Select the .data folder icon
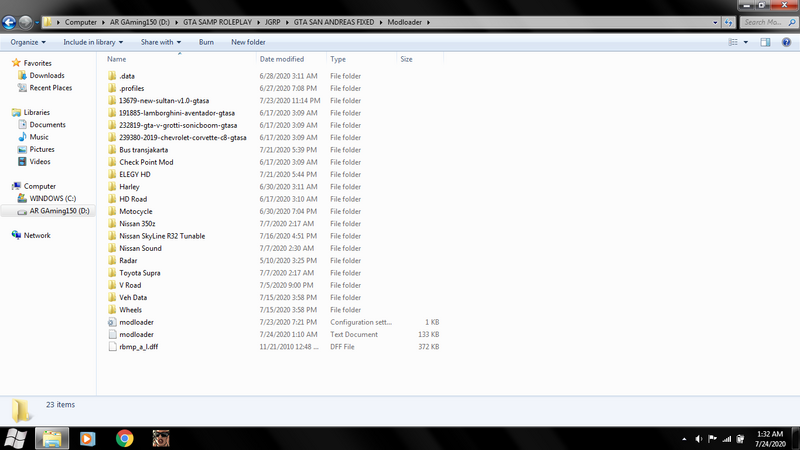The image size is (800, 450). pyautogui.click(x=112, y=76)
